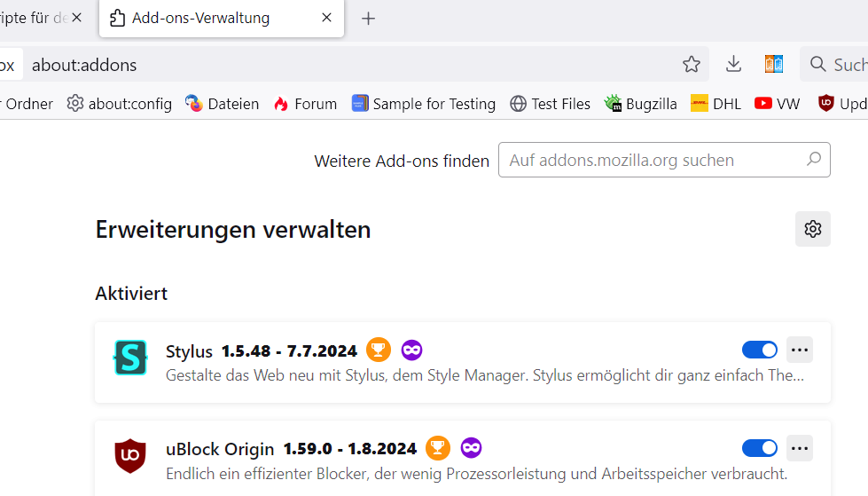Click the uBlock Origin shield icon
The width and height of the screenshot is (868, 496).
[x=131, y=456]
